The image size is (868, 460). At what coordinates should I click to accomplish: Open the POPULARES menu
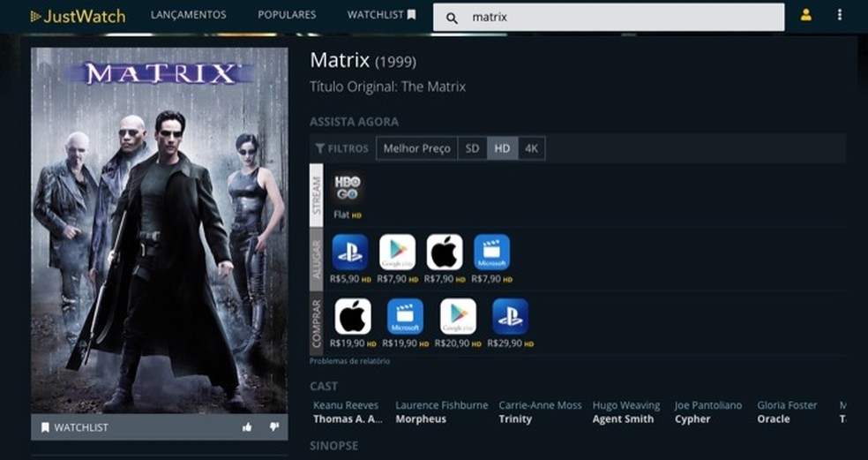coord(287,15)
